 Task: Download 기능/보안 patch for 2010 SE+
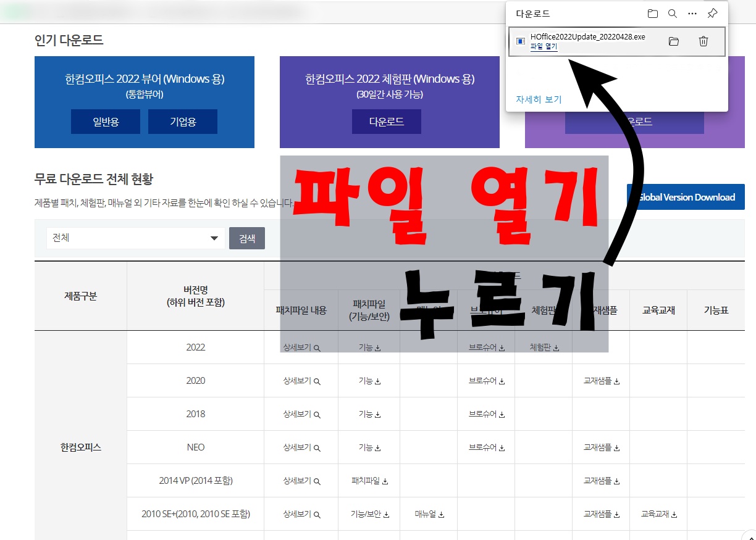[x=369, y=514]
